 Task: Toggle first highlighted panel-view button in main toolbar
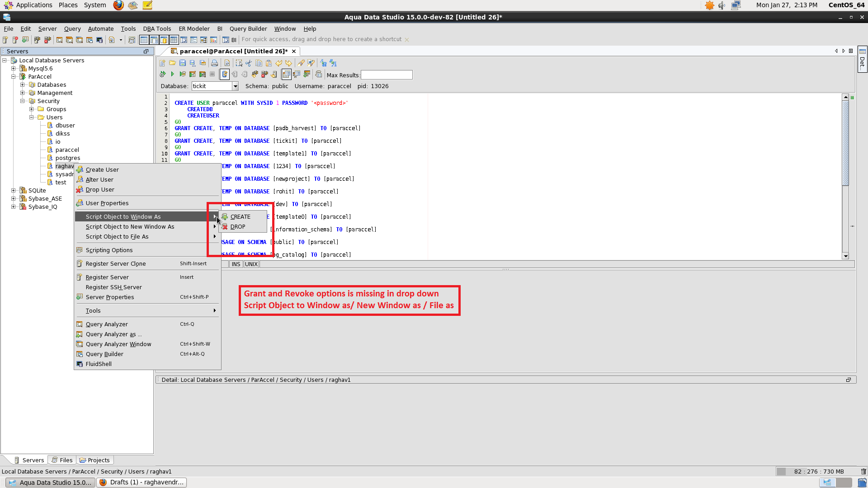[144, 40]
